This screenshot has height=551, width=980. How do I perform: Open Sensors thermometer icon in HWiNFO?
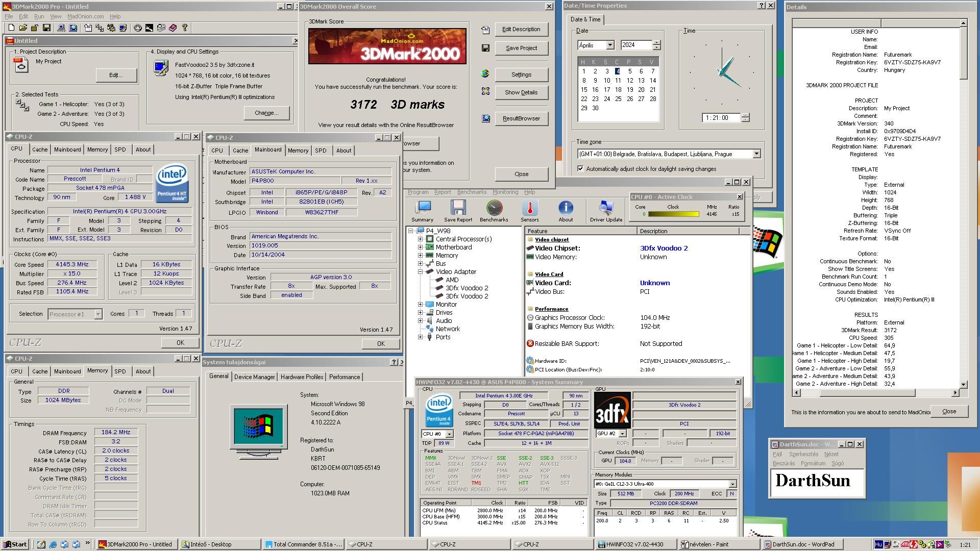[529, 211]
